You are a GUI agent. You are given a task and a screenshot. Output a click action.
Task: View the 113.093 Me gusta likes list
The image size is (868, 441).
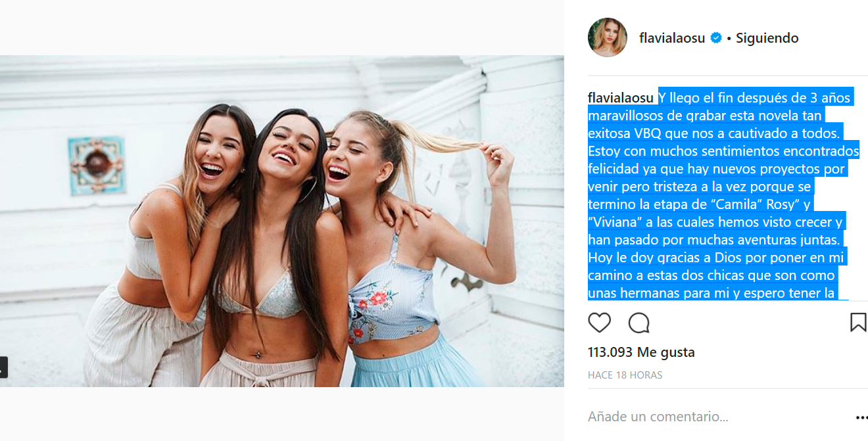coord(641,352)
